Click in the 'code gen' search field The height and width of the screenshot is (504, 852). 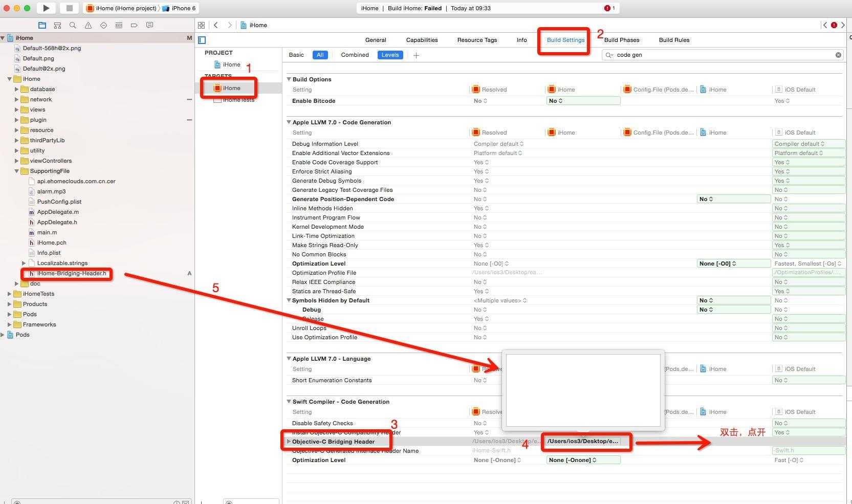[723, 55]
